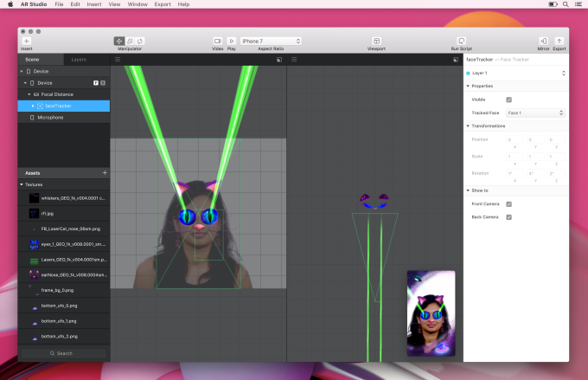588x380 pixels.
Task: Collapse the Transformations section
Action: tap(468, 126)
